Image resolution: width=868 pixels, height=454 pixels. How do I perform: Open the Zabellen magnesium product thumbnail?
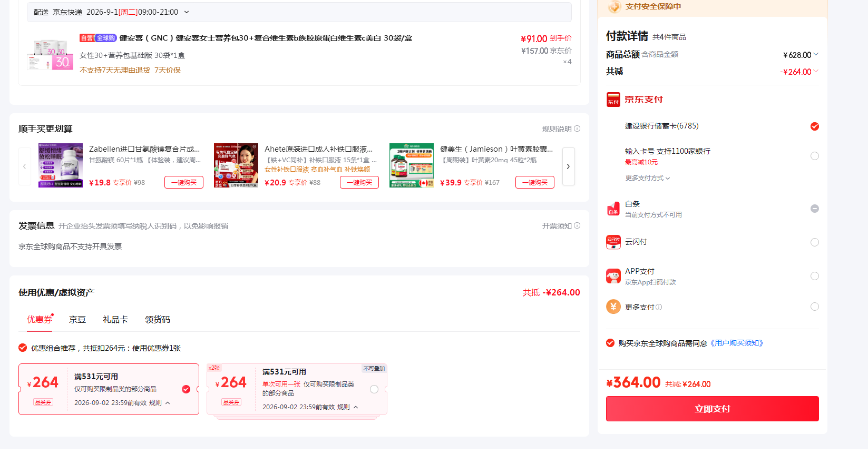pos(61,165)
